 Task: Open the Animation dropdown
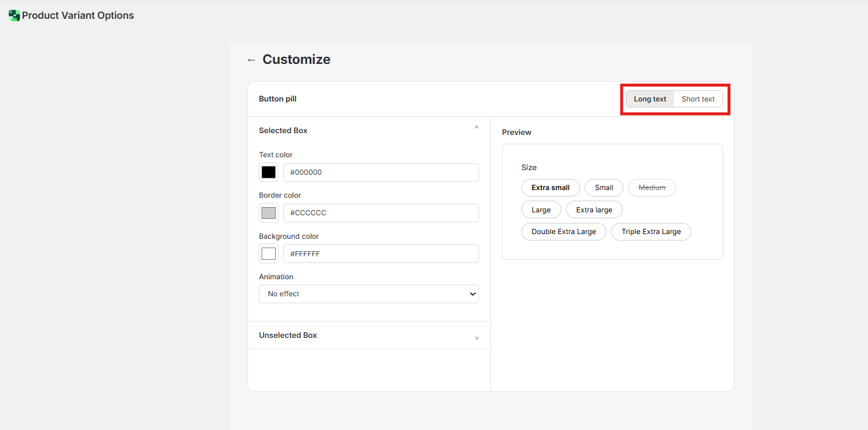click(x=369, y=294)
